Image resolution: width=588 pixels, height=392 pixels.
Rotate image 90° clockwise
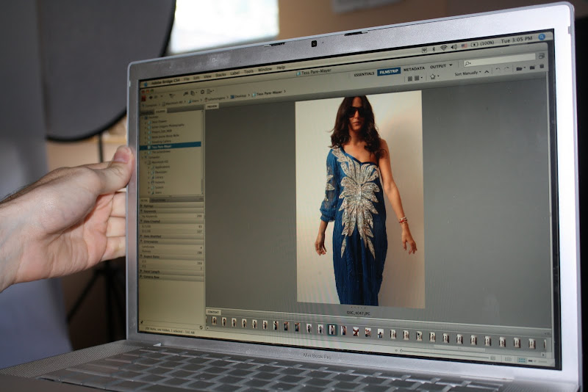507,68
